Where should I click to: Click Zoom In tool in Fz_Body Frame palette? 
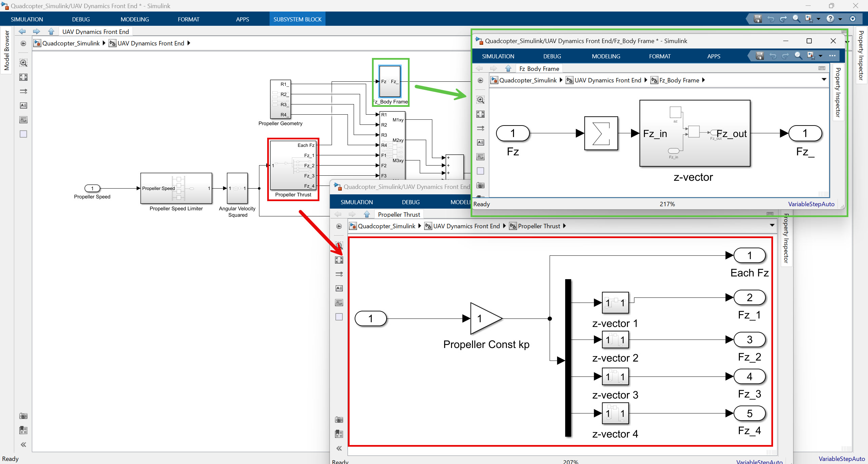pos(480,100)
